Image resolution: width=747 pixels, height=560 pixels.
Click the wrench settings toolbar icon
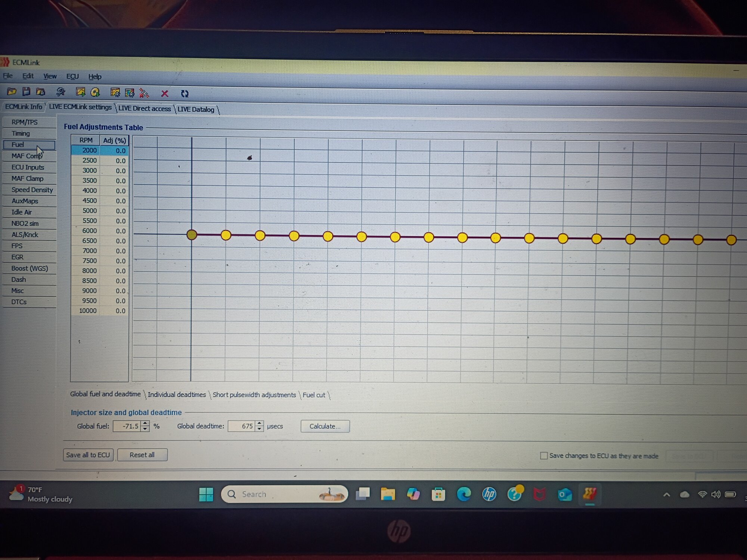pos(61,92)
